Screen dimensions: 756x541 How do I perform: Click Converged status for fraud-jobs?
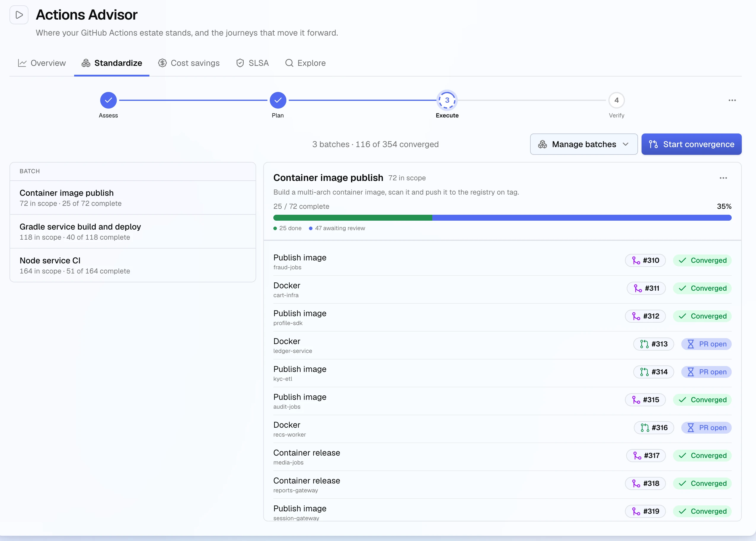coord(702,260)
